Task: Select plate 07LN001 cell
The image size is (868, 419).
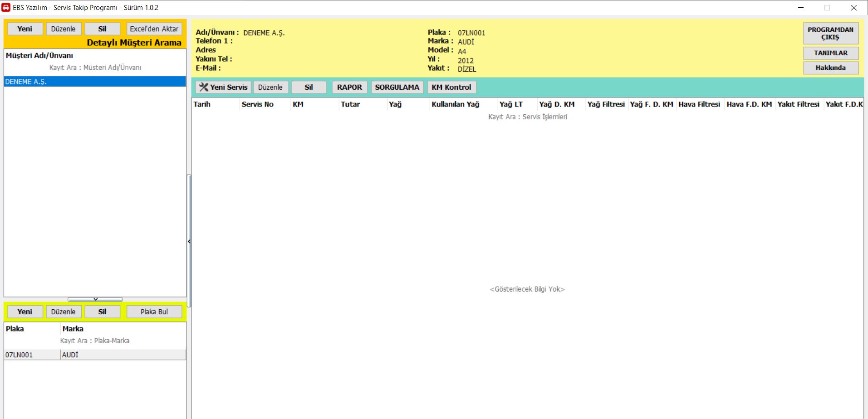Action: tap(32, 355)
